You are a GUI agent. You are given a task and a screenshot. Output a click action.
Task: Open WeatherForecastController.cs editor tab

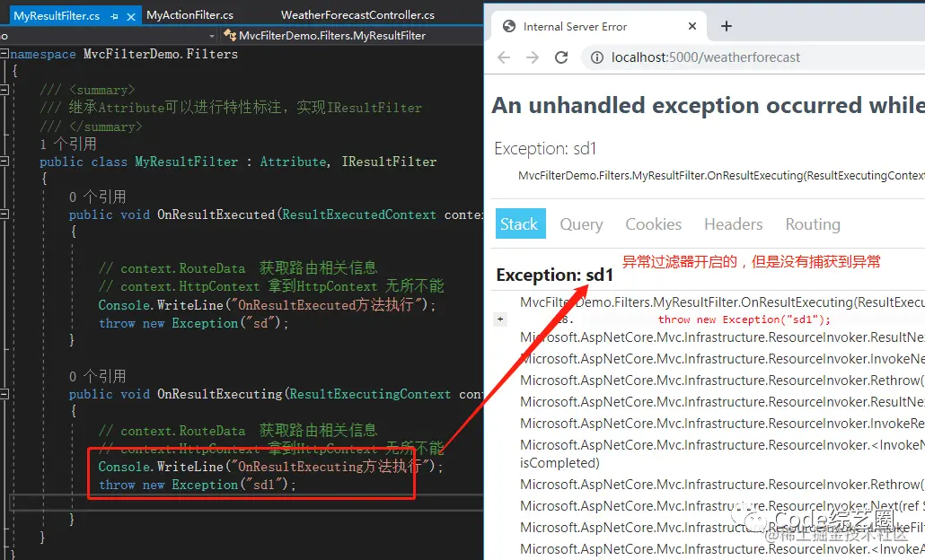[x=357, y=15]
